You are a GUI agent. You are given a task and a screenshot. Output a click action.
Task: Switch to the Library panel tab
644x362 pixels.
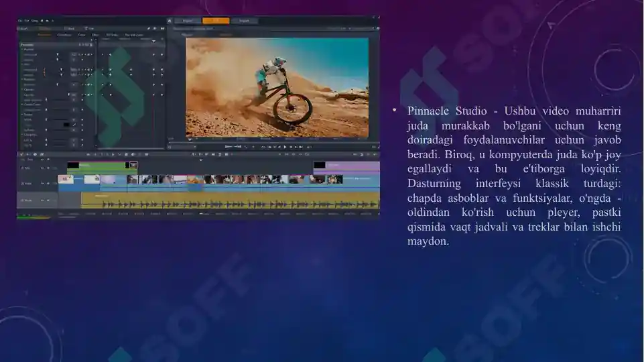point(24,28)
